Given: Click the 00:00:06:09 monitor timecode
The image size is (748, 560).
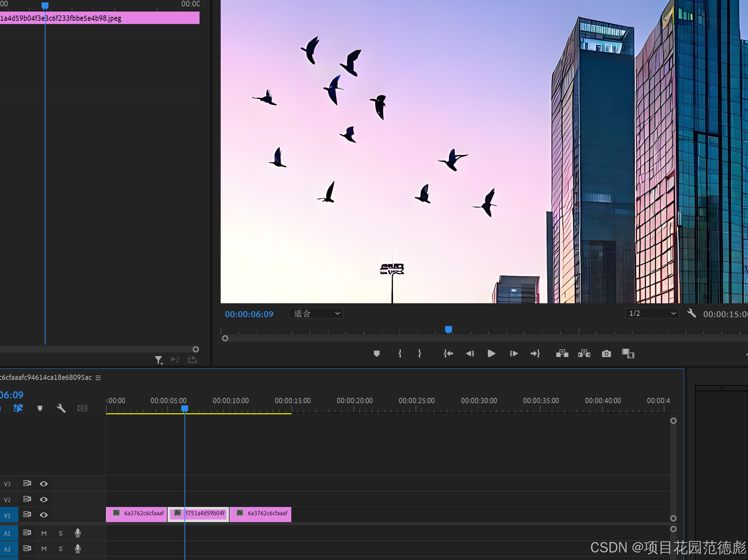Looking at the screenshot, I should 249,314.
